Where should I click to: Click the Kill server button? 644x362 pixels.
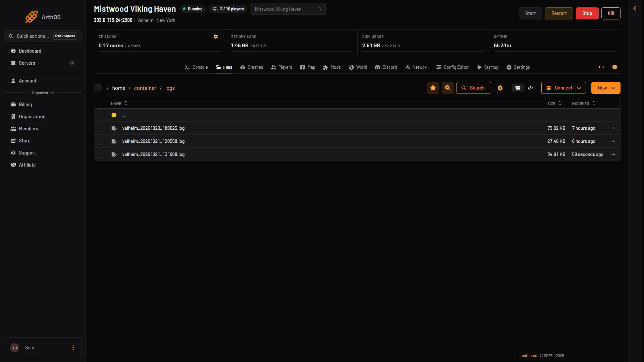click(x=611, y=13)
